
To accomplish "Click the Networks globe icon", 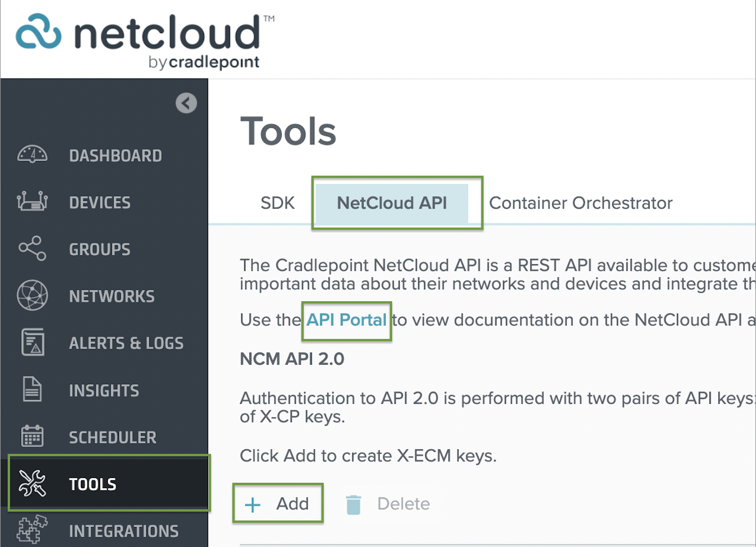I will (x=32, y=296).
